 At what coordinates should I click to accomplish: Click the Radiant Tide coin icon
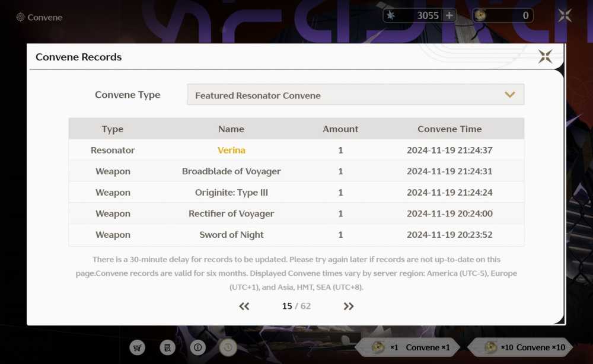click(x=481, y=15)
